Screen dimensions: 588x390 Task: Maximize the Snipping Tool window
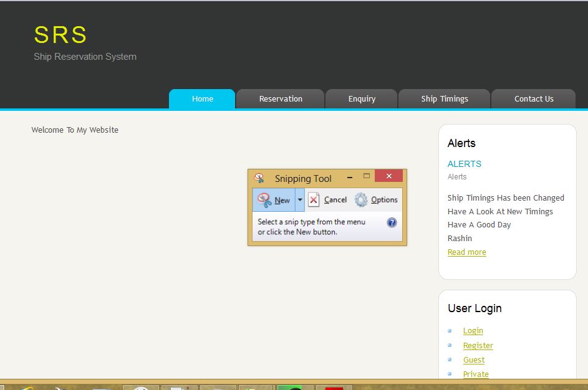click(367, 176)
